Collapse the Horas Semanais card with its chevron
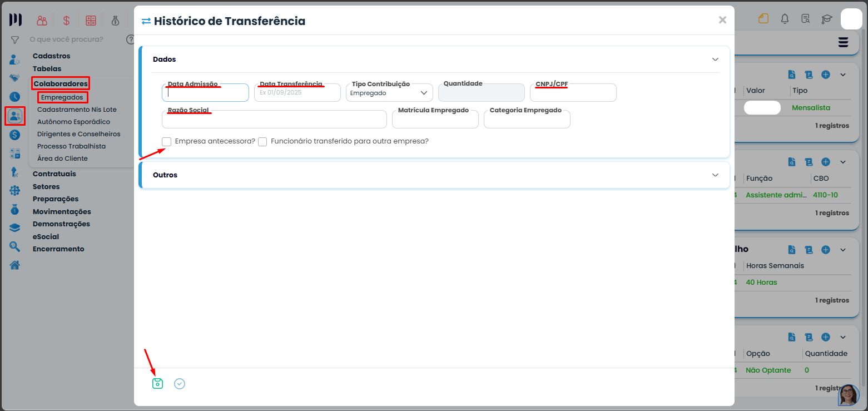Image resolution: width=868 pixels, height=411 pixels. pyautogui.click(x=842, y=250)
